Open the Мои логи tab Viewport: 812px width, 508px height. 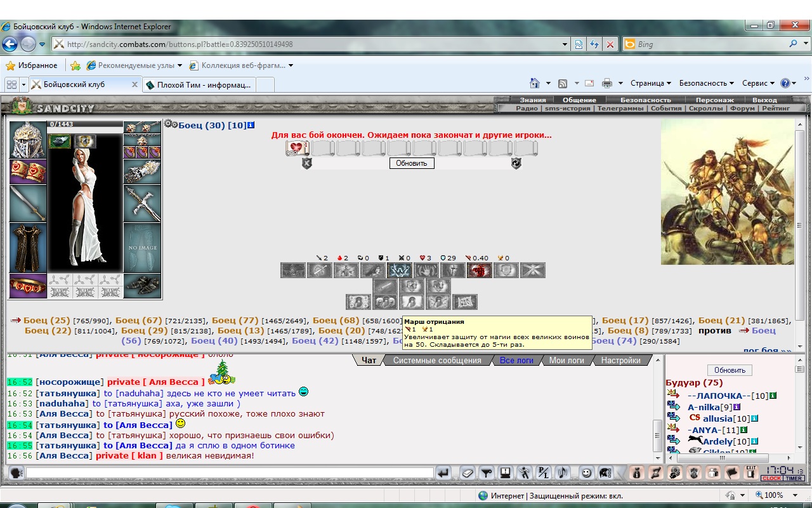pyautogui.click(x=566, y=360)
